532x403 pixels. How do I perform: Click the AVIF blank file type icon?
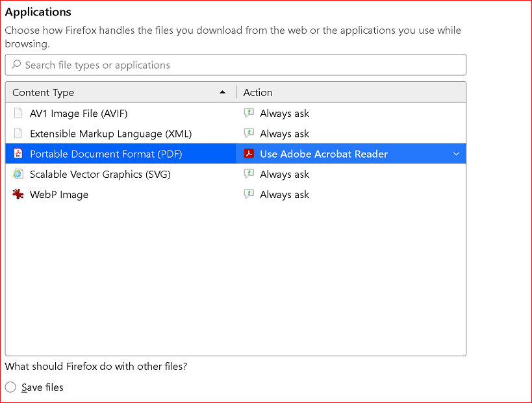(x=18, y=113)
